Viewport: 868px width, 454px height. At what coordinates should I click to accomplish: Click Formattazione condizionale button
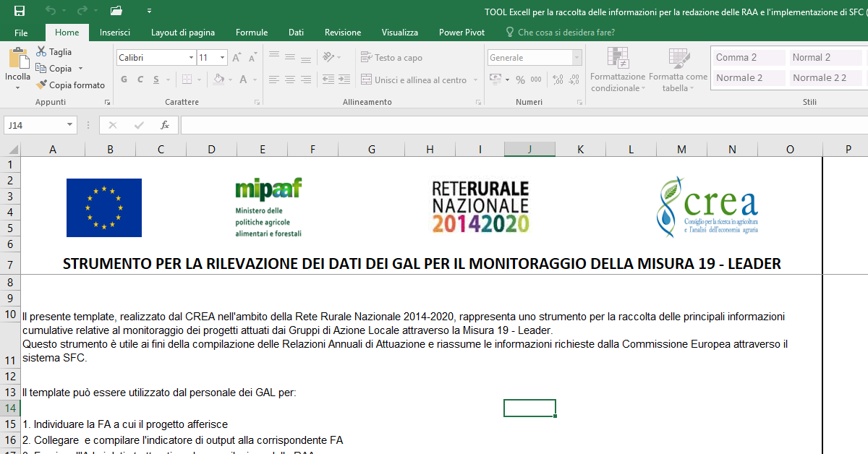click(617, 71)
